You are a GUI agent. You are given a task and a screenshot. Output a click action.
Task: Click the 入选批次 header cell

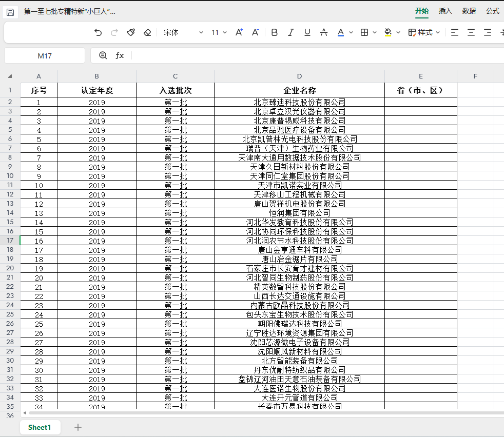coord(175,90)
